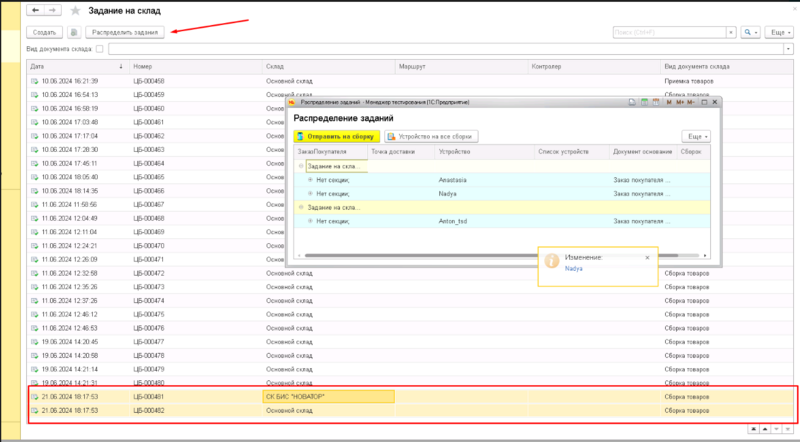The height and width of the screenshot is (442, 800).
Task: Expand Нет секции row with Nadya
Action: [x=310, y=194]
